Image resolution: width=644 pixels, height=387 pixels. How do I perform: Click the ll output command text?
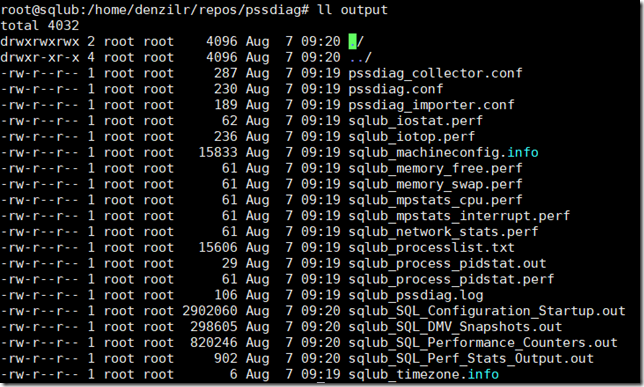tap(352, 10)
